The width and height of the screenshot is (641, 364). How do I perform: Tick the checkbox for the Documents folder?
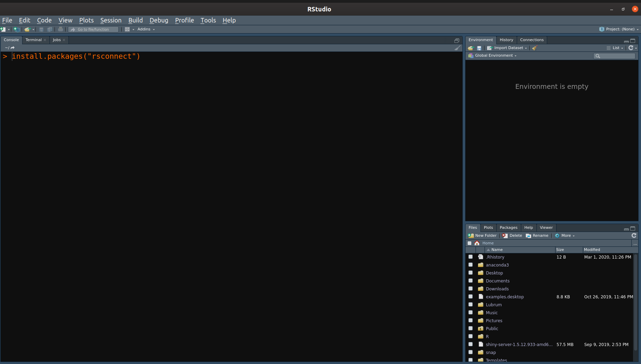coord(470,281)
